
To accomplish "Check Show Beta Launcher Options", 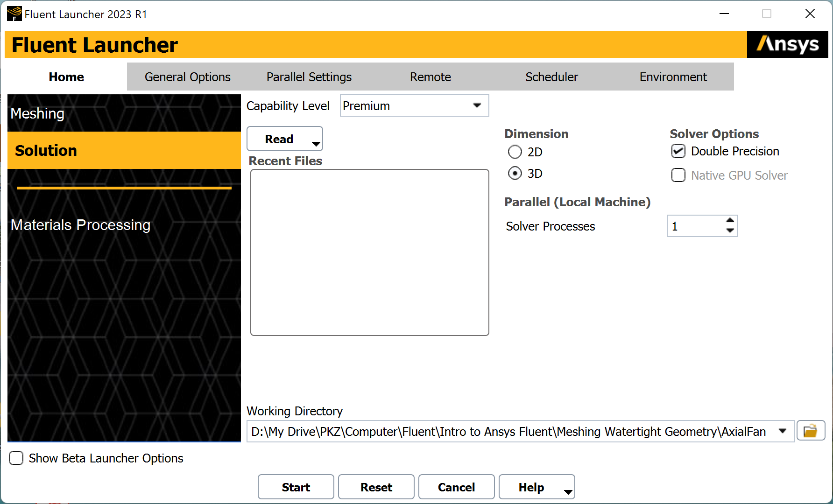I will (17, 458).
